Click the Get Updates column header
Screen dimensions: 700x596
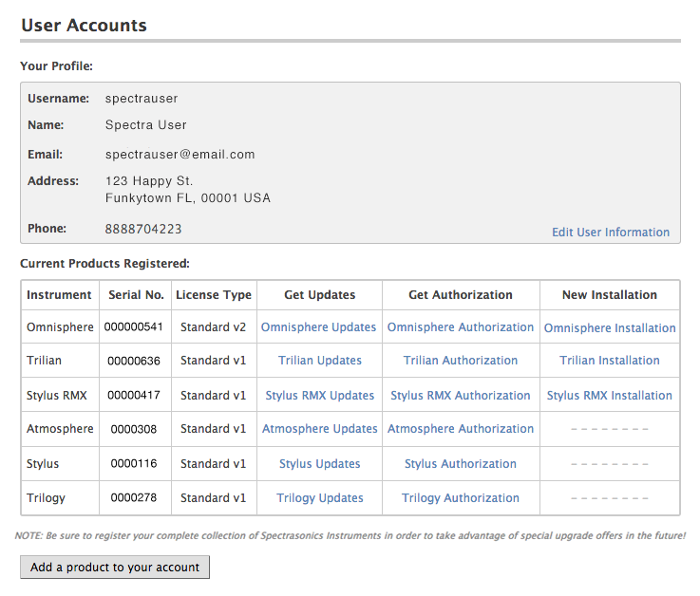coord(320,294)
